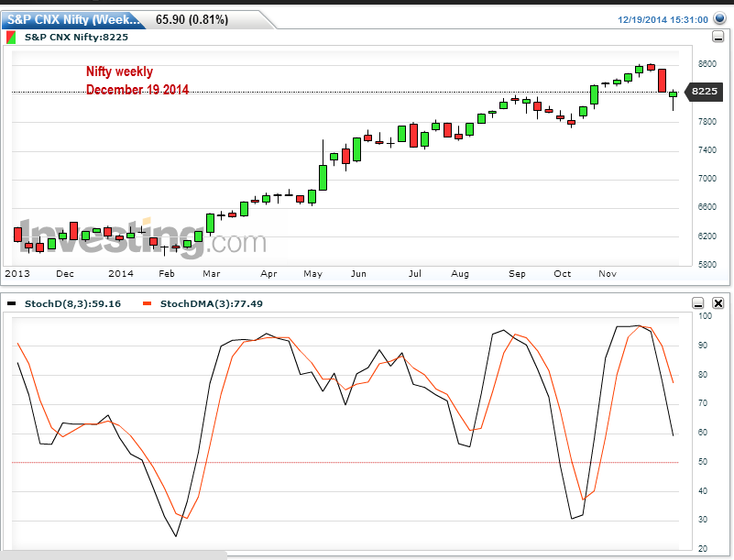734x560 pixels.
Task: Click the 90 stochastic axis label
Action: point(703,346)
